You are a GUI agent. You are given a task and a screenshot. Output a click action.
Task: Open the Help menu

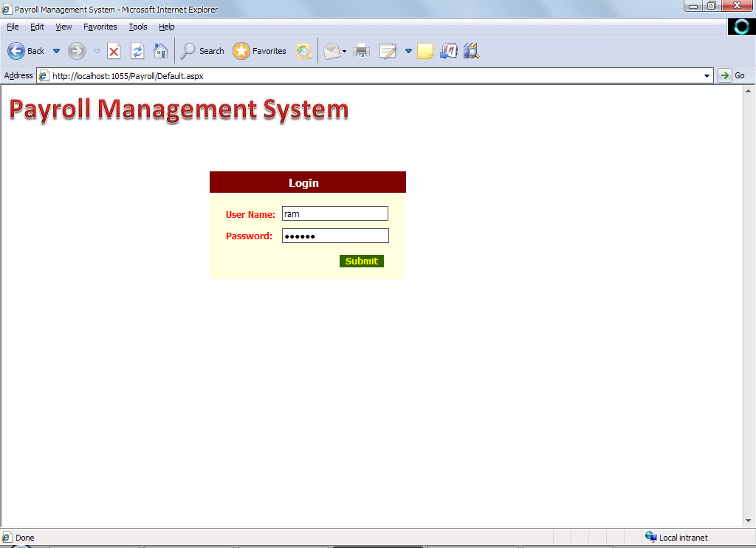point(167,27)
